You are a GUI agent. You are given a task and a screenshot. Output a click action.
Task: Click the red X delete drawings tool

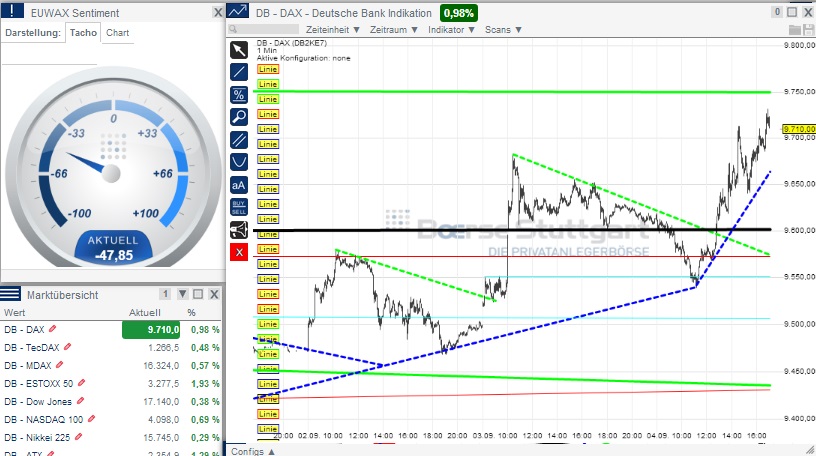(239, 252)
